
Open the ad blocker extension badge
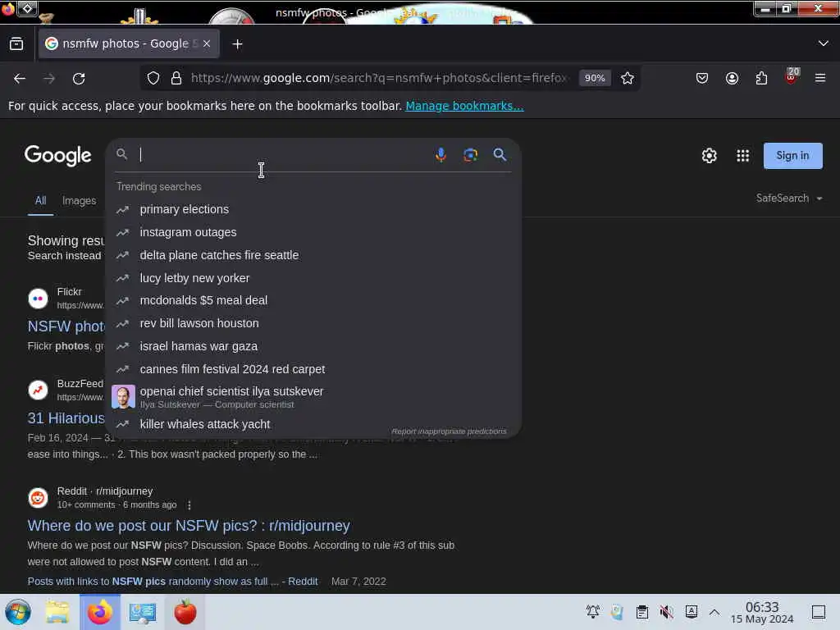point(792,76)
